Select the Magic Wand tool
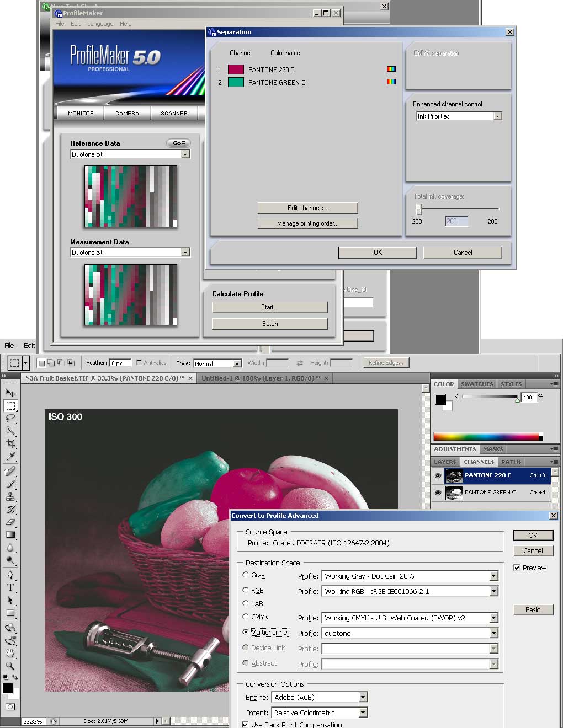Image resolution: width=563 pixels, height=728 pixels. [x=10, y=431]
